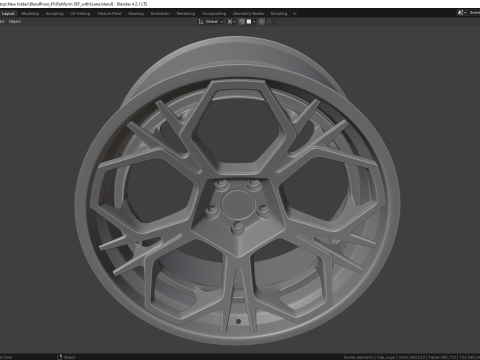Toggle proportional editing button

[262, 22]
